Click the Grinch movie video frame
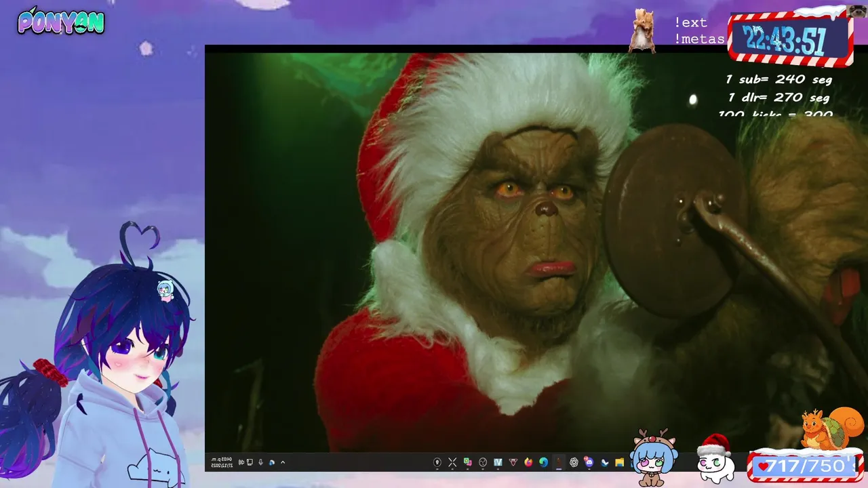Viewport: 868px width, 488px height. [536, 253]
